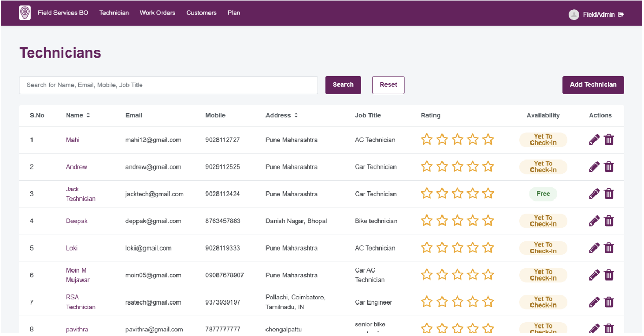
Task: Sort the table by Address column
Action: click(x=296, y=115)
